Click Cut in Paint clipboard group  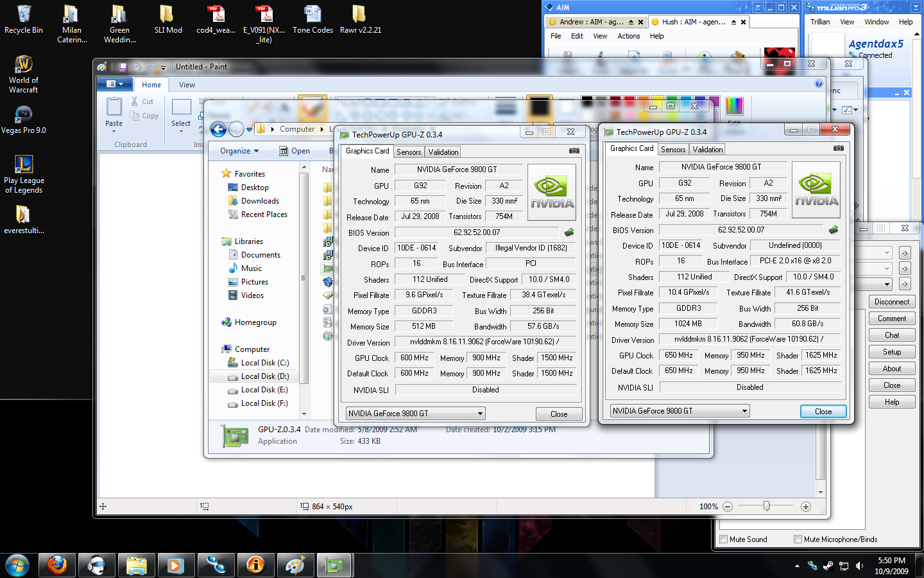pos(142,101)
